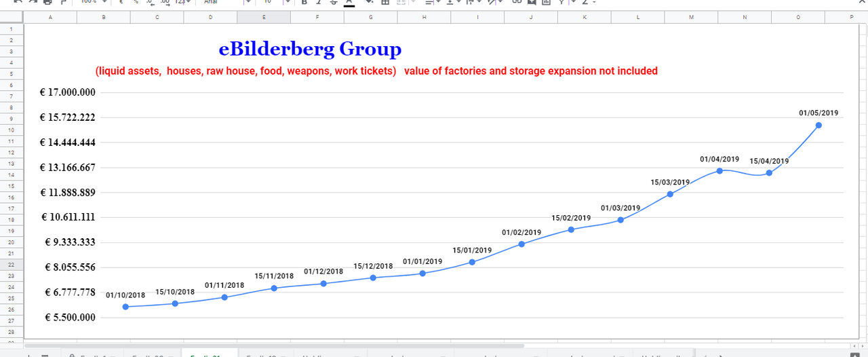Click the filter icon in toolbar
Screen dimensions: 868x357
561,2
